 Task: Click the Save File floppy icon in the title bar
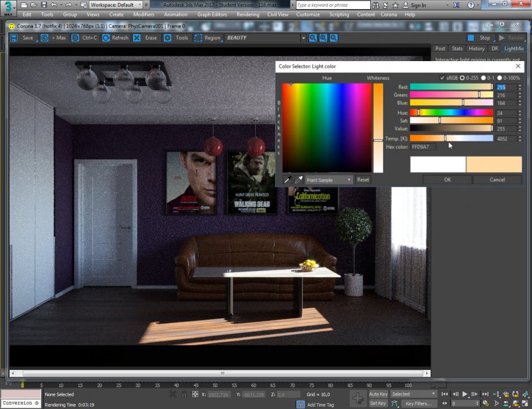44,5
